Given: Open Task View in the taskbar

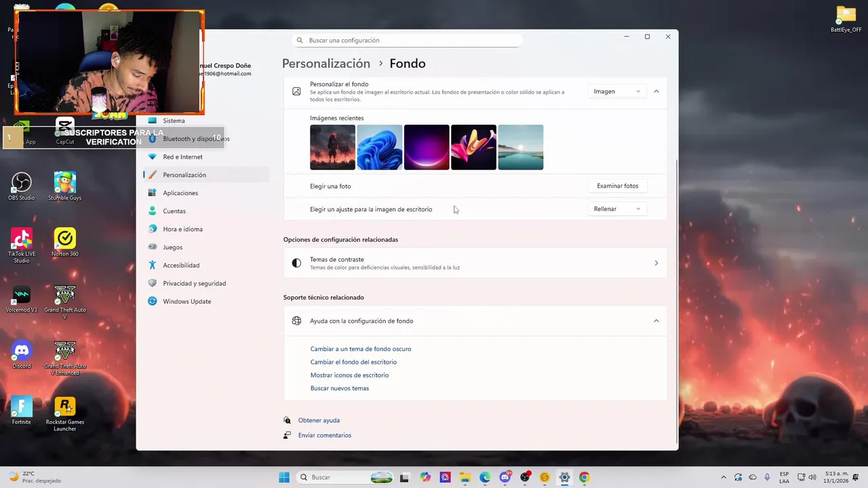Looking at the screenshot, I should [x=405, y=477].
